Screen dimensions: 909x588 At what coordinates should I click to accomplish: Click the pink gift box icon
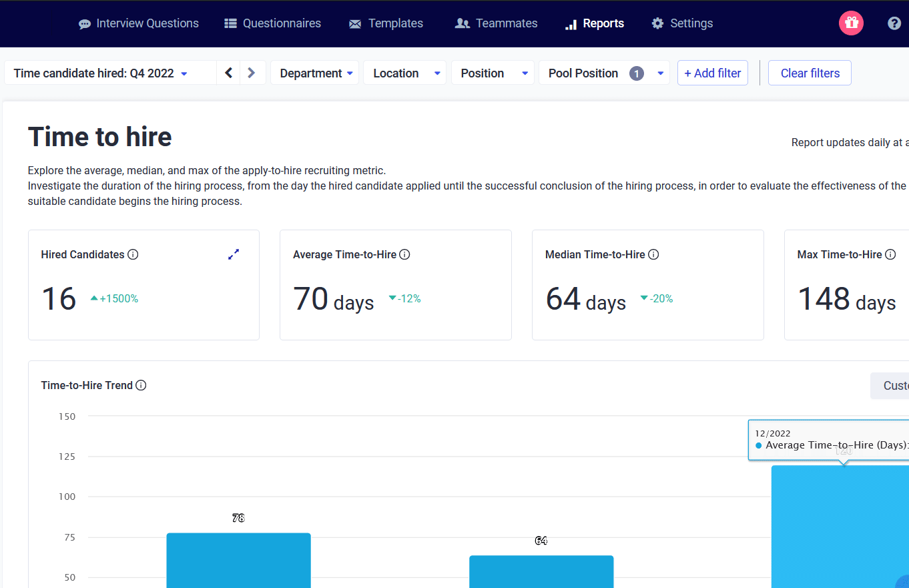(x=851, y=23)
